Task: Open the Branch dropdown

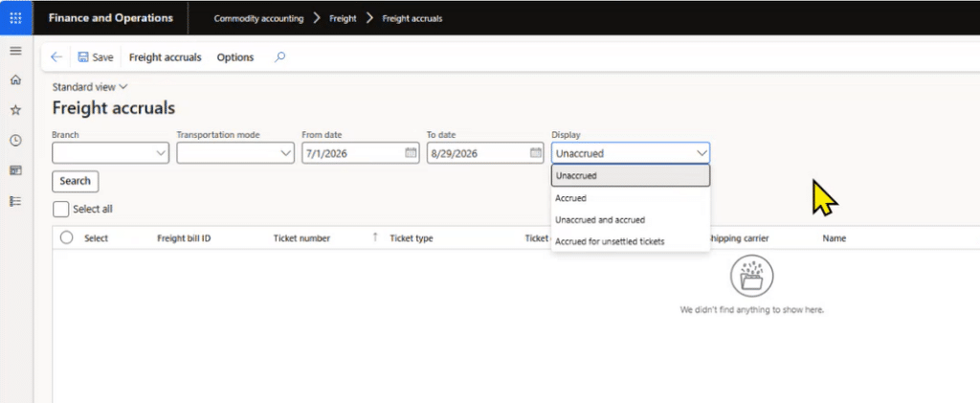Action: click(111, 153)
